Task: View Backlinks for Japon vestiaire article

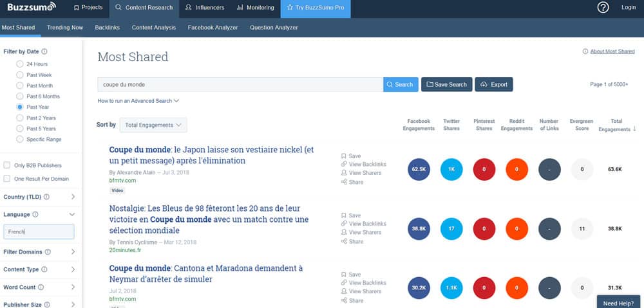Action: [x=363, y=164]
